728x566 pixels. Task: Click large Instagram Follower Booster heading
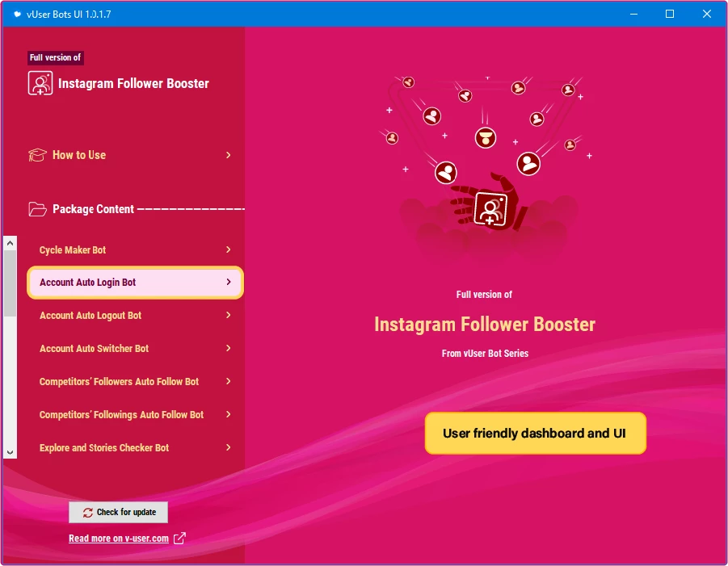click(485, 325)
